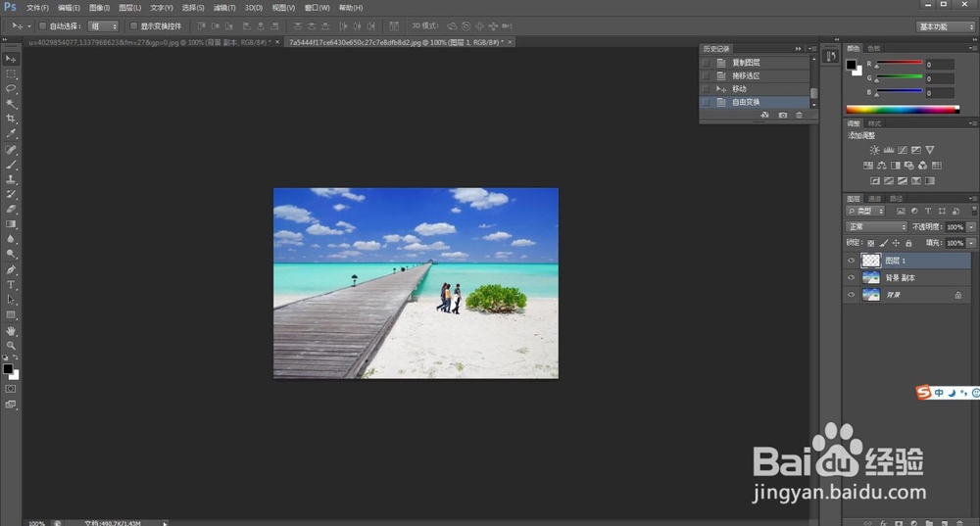Toggle Quick Mask mode icon
This screenshot has width=980, height=526.
(11, 389)
